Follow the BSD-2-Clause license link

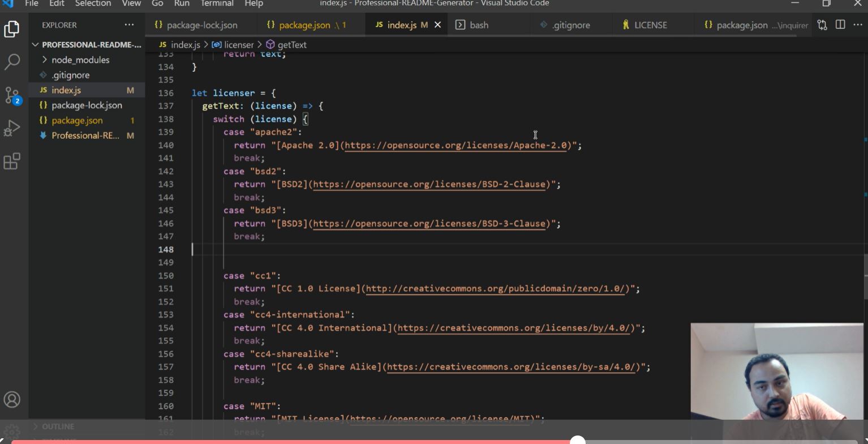click(429, 185)
